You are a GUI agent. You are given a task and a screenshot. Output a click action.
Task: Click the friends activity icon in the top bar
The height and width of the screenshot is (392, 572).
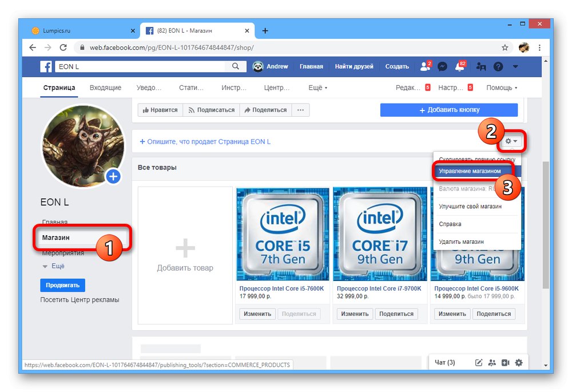[x=481, y=66]
